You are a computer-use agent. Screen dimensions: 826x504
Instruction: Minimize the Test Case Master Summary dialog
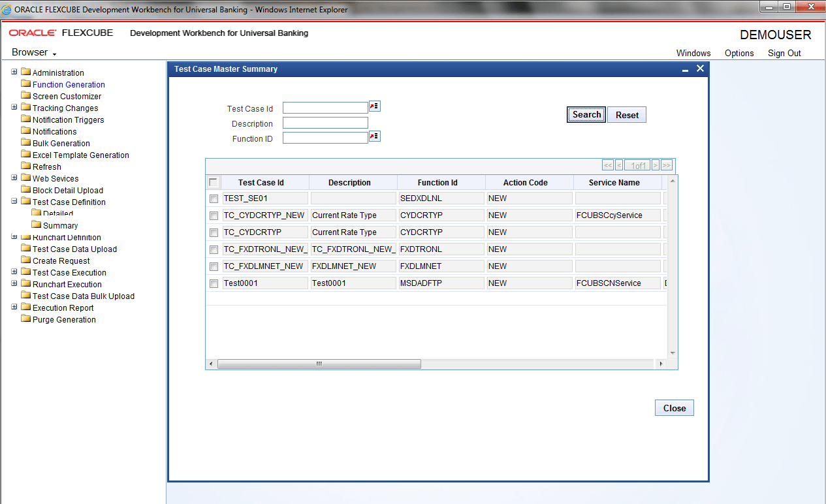click(x=685, y=69)
